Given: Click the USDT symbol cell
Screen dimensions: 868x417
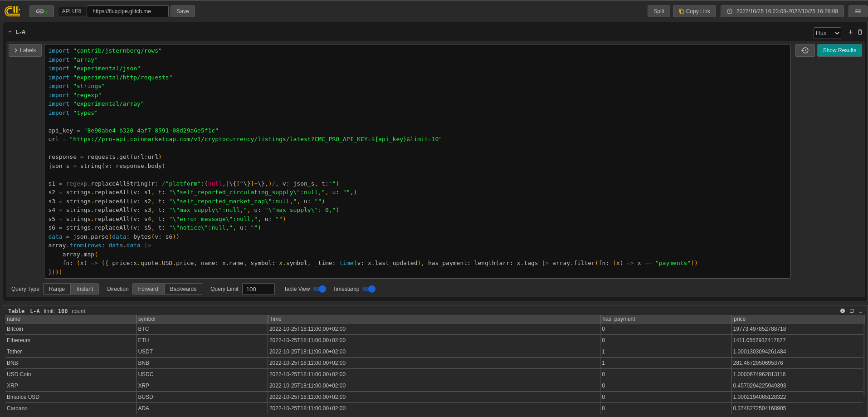Looking at the screenshot, I should click(x=202, y=352).
